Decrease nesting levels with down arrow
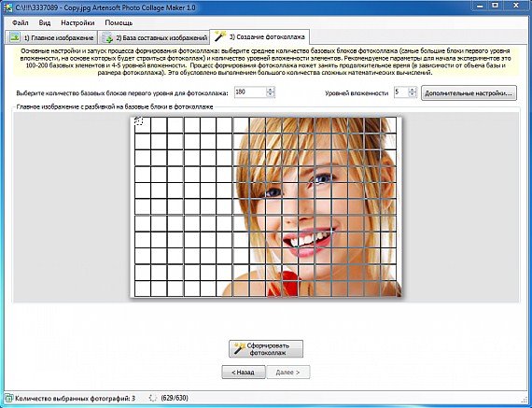Viewport: 532px width, 408px height. tap(413, 94)
